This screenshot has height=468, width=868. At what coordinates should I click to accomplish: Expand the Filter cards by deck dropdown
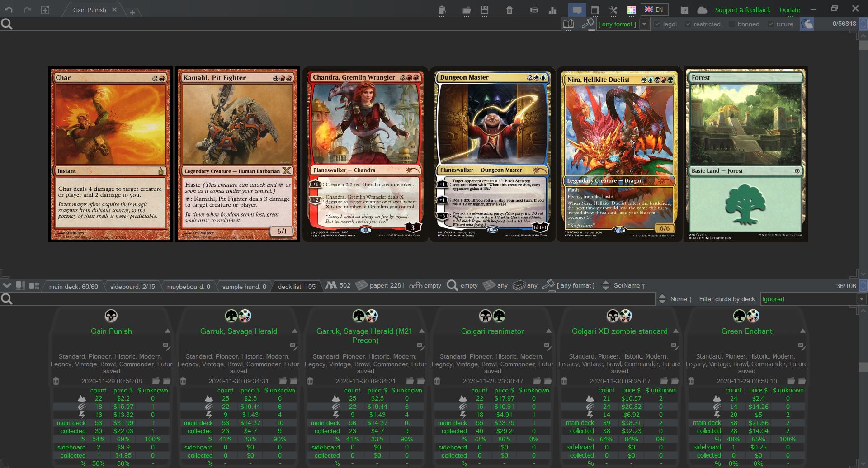[x=861, y=299]
